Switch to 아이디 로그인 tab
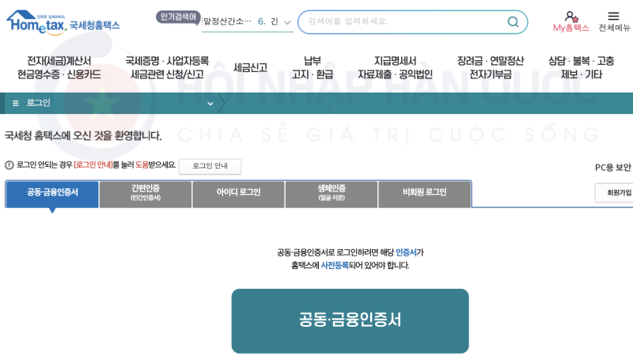The width and height of the screenshot is (633, 364). coord(238,193)
